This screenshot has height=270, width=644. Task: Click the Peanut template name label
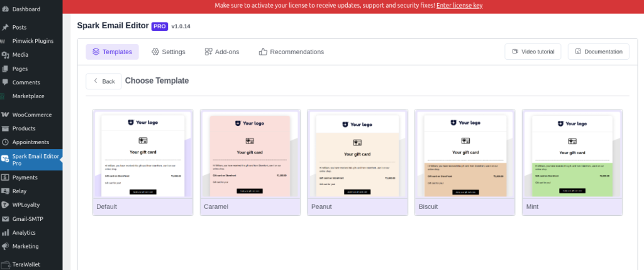pos(321,206)
